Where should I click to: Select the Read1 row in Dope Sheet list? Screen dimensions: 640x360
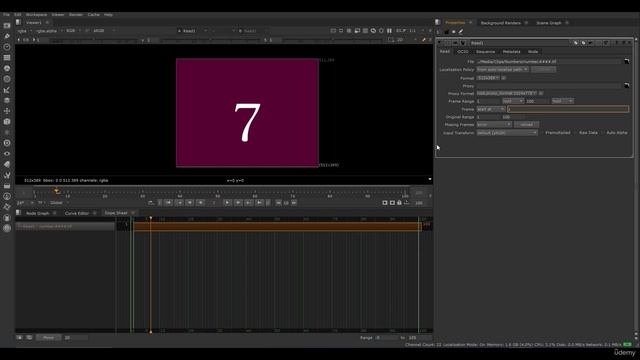coord(65,226)
